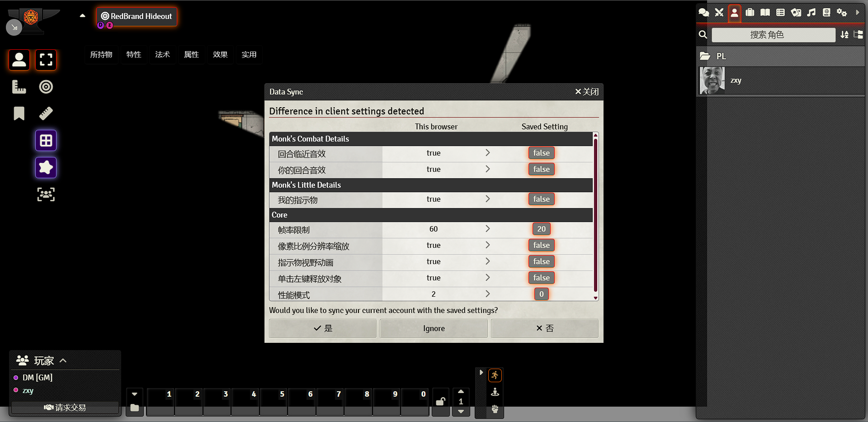
Task: Open the rollable tables sidebar
Action: 780,13
